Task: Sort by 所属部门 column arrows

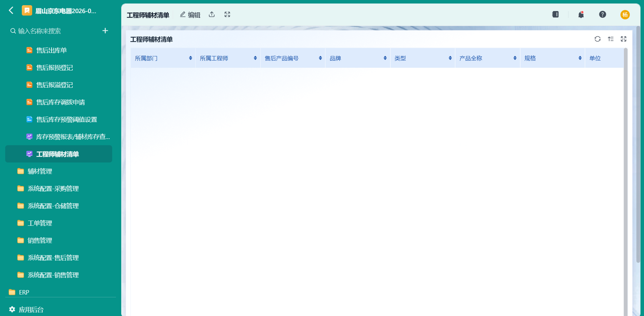Action: 190,58
